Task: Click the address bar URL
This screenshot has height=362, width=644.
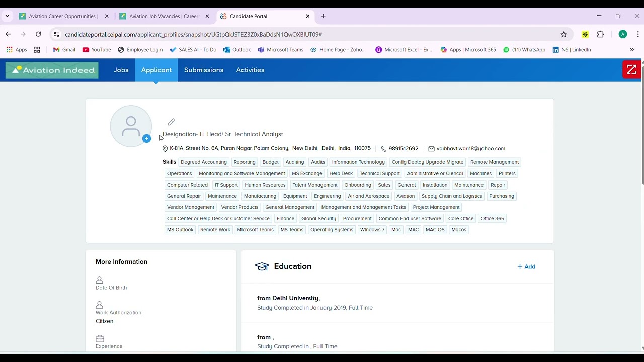Action: coord(193,34)
